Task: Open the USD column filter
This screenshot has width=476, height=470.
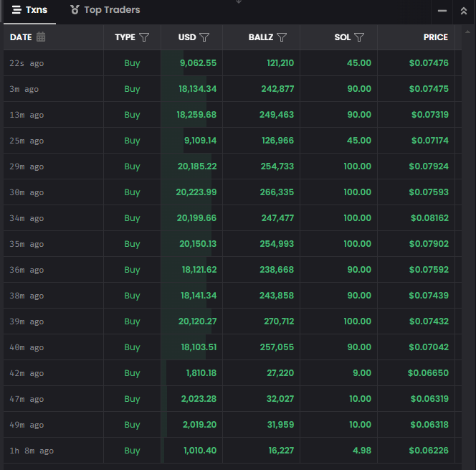Action: coord(204,37)
